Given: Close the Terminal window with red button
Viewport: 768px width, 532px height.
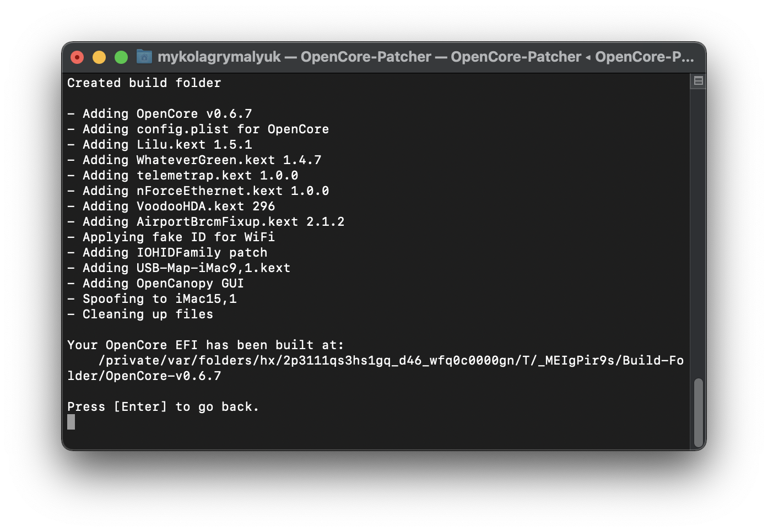Looking at the screenshot, I should [x=77, y=57].
